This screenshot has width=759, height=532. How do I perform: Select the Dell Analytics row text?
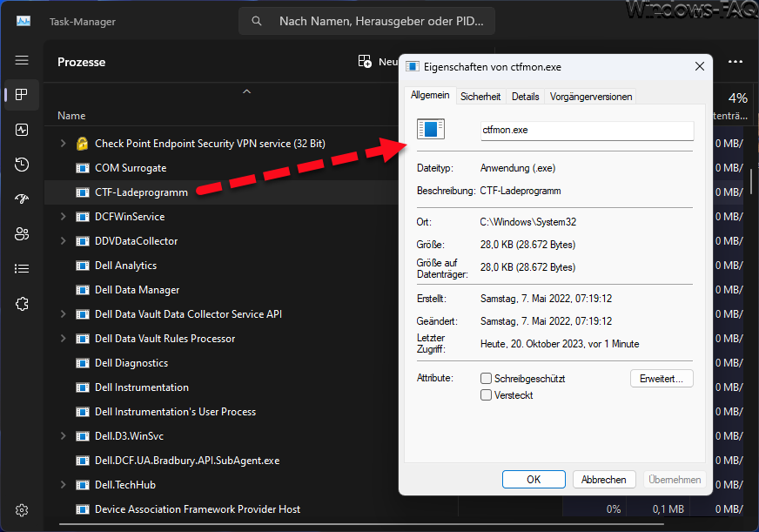click(x=126, y=266)
